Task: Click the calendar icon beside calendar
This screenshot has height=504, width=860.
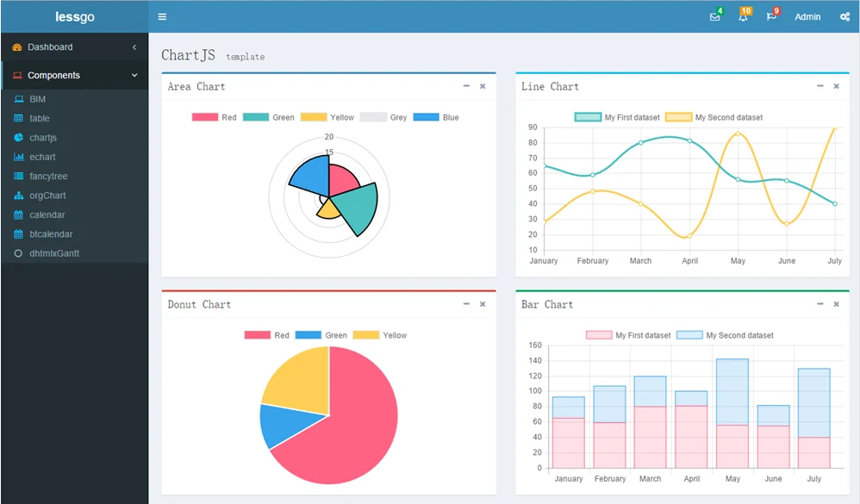Action: tap(19, 215)
